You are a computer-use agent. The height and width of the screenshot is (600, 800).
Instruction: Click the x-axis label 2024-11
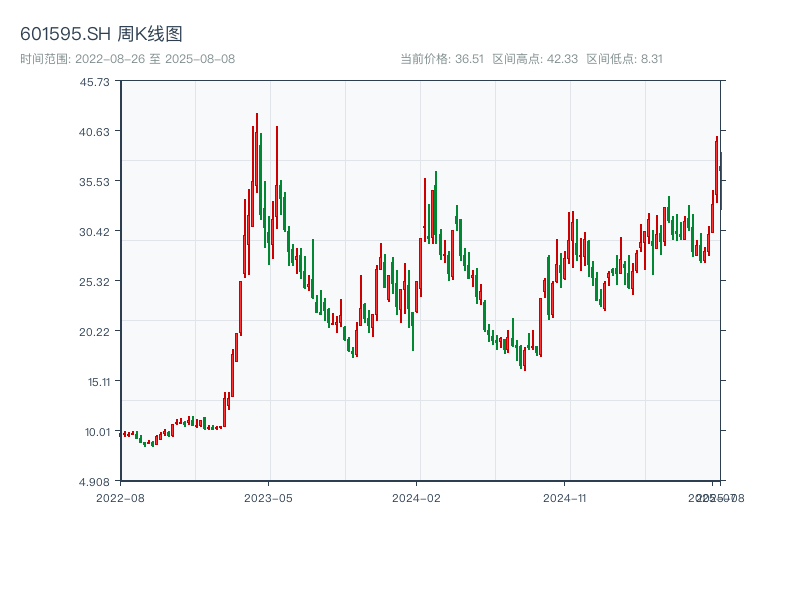pyautogui.click(x=565, y=498)
